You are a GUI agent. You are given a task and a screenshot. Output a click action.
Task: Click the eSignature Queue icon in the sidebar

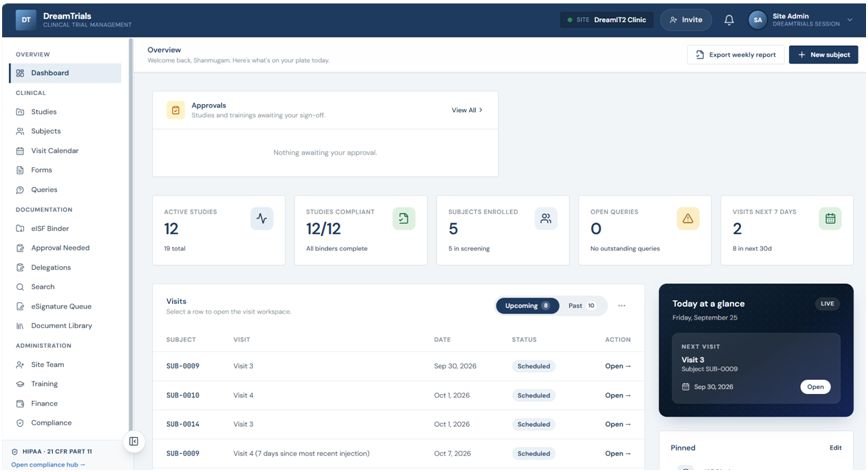coord(20,306)
